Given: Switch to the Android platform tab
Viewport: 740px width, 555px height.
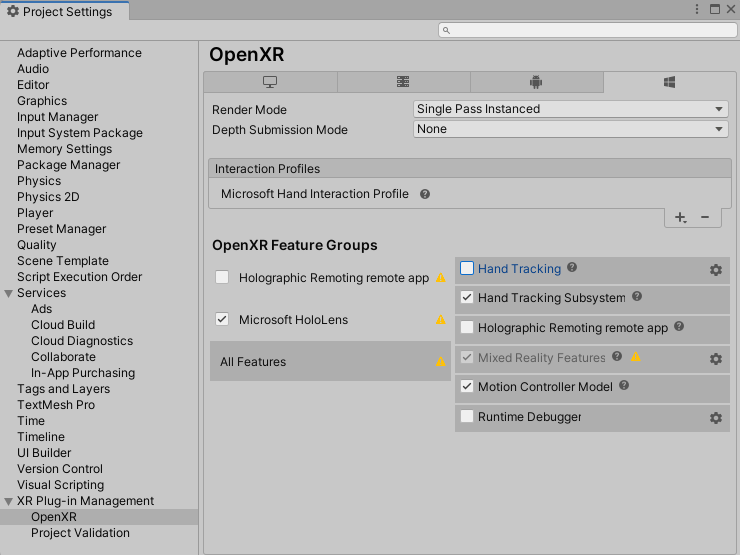Looking at the screenshot, I should click(536, 82).
